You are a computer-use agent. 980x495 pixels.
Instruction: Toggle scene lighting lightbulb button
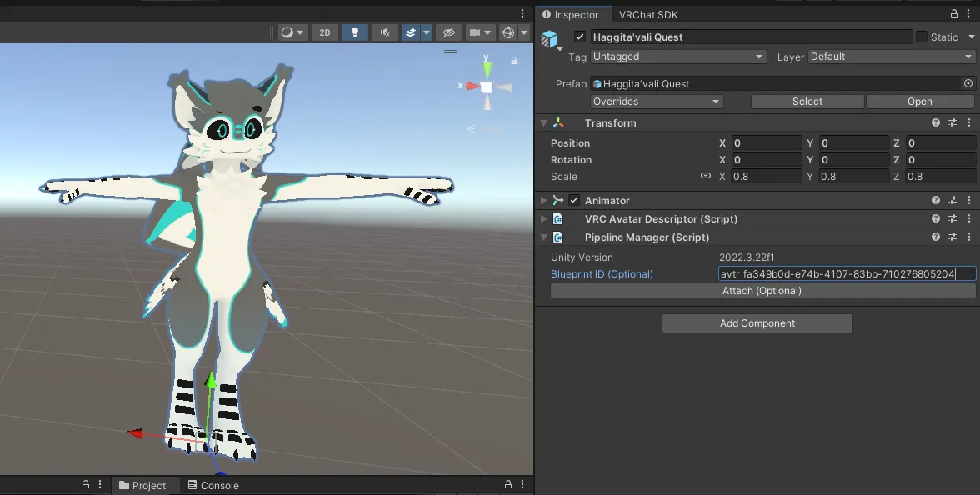[x=354, y=32]
